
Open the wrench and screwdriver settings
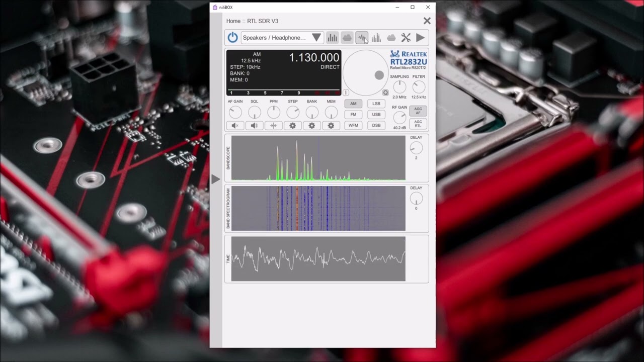[406, 38]
